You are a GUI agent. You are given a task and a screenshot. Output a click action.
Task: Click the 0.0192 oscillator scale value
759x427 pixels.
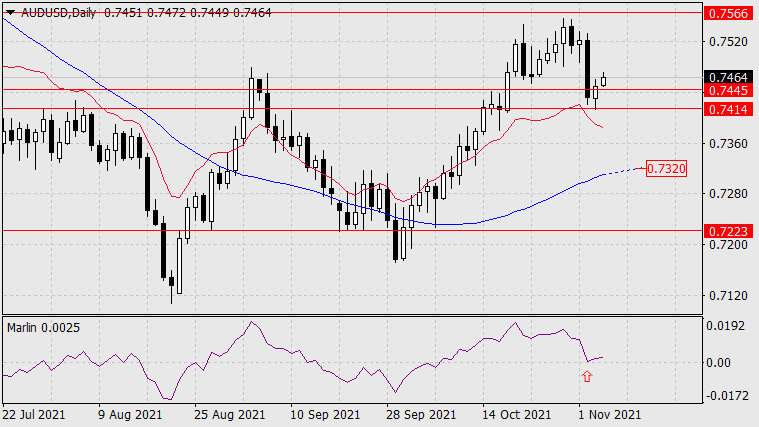click(725, 326)
